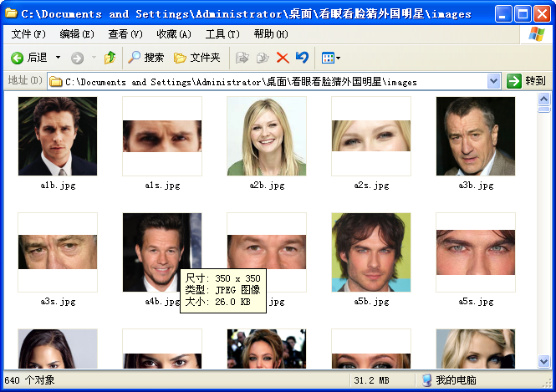Select the a5b.jpg thumbnail
The width and height of the screenshot is (556, 392).
(x=371, y=252)
